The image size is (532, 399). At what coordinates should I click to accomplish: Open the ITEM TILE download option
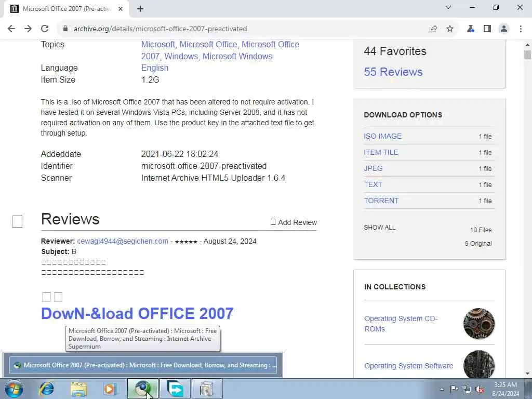click(381, 152)
